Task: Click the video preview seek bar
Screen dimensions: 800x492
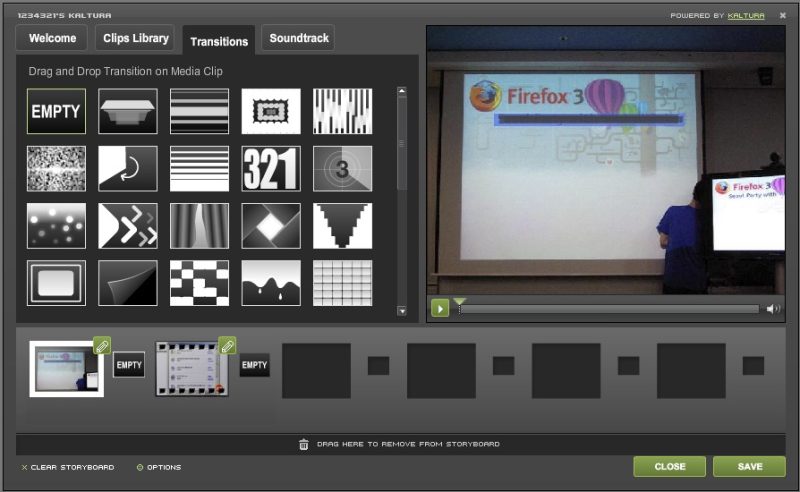Action: click(x=608, y=309)
